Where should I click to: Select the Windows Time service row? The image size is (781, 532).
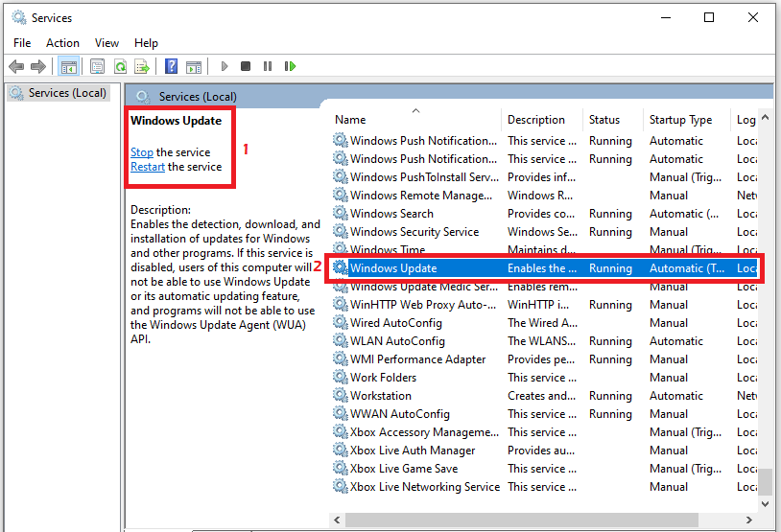(544, 249)
